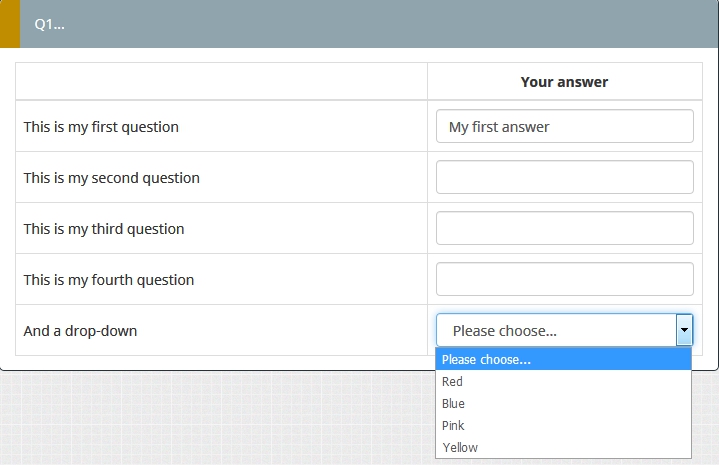The height and width of the screenshot is (465, 719).
Task: Click the blank top-left table header cell
Action: click(x=221, y=82)
